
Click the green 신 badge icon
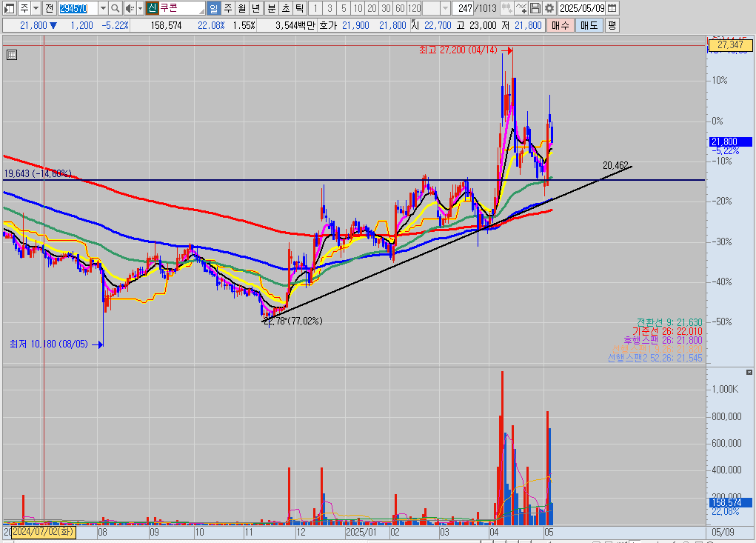coord(153,8)
